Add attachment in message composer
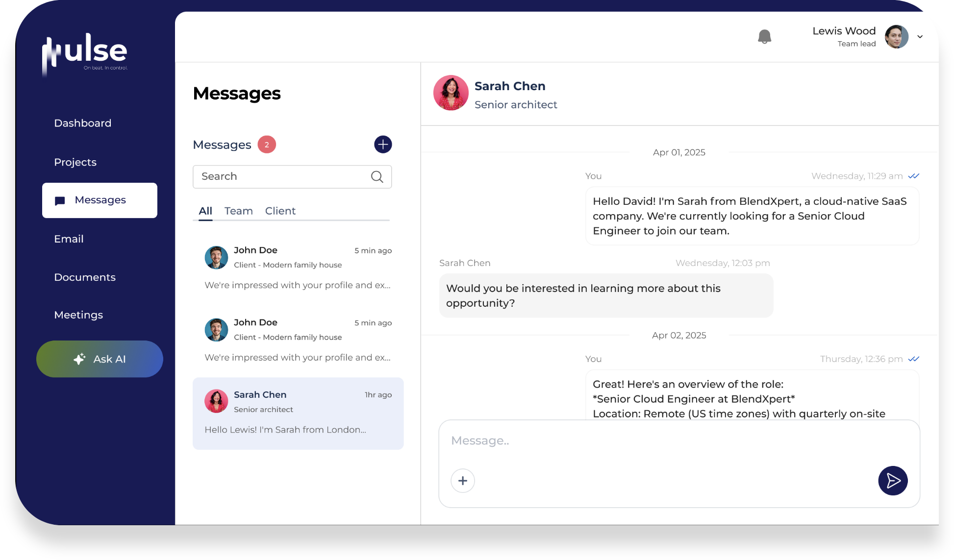The height and width of the screenshot is (560, 954). click(x=463, y=481)
